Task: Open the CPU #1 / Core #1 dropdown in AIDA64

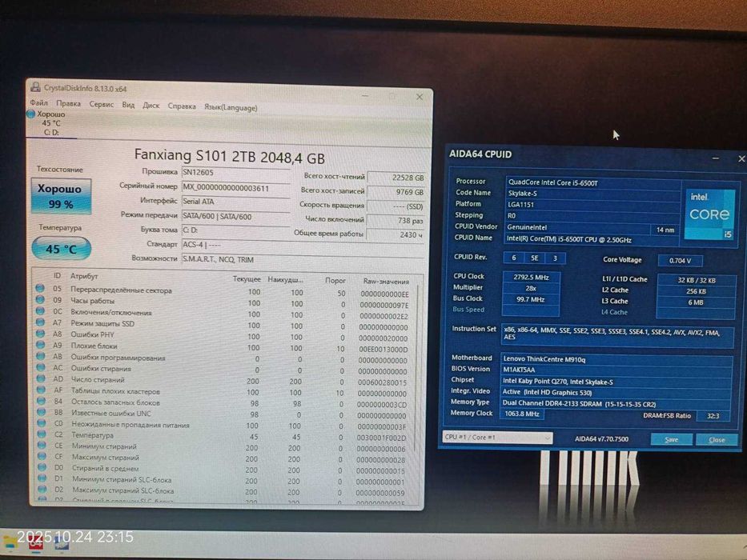Action: click(497, 437)
